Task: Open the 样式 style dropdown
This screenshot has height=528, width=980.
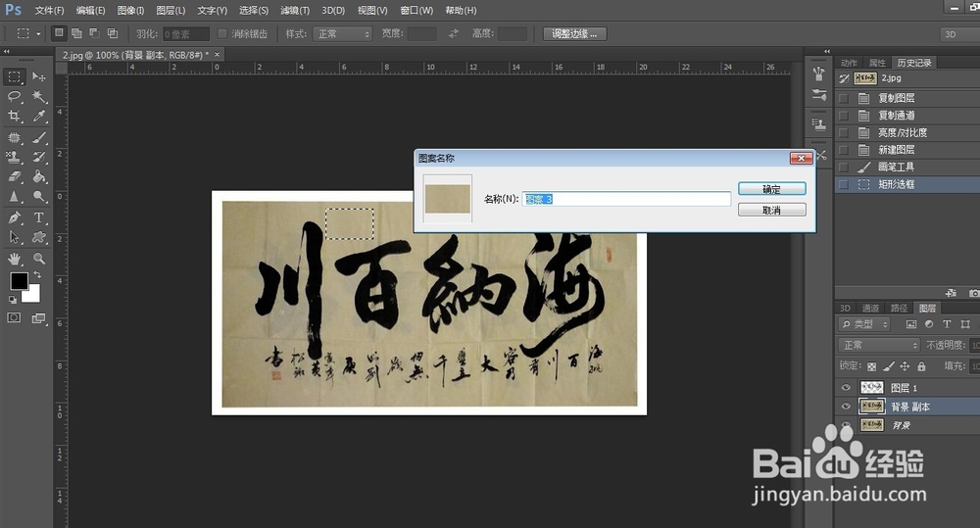Action: point(342,33)
